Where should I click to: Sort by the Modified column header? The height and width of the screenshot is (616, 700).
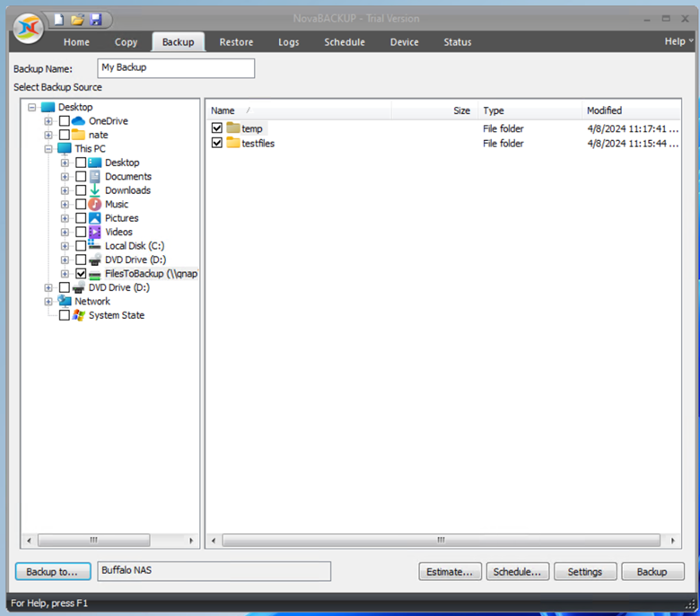point(631,110)
